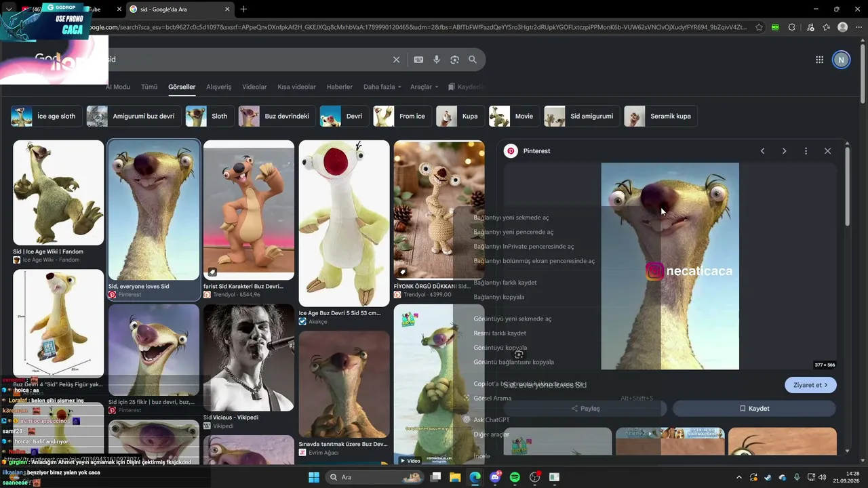Viewport: 868px width, 488px height.
Task: Expand the Daha fazla dropdown
Action: tap(382, 87)
